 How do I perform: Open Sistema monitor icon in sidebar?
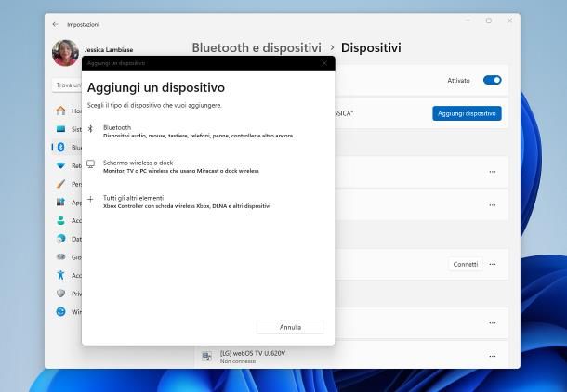[x=60, y=129]
